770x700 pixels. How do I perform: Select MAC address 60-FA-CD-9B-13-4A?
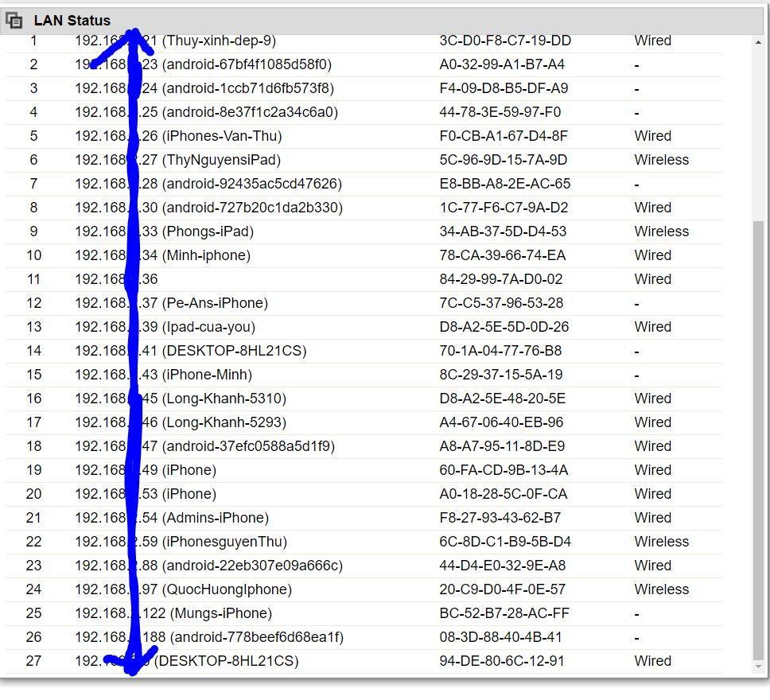(504, 470)
